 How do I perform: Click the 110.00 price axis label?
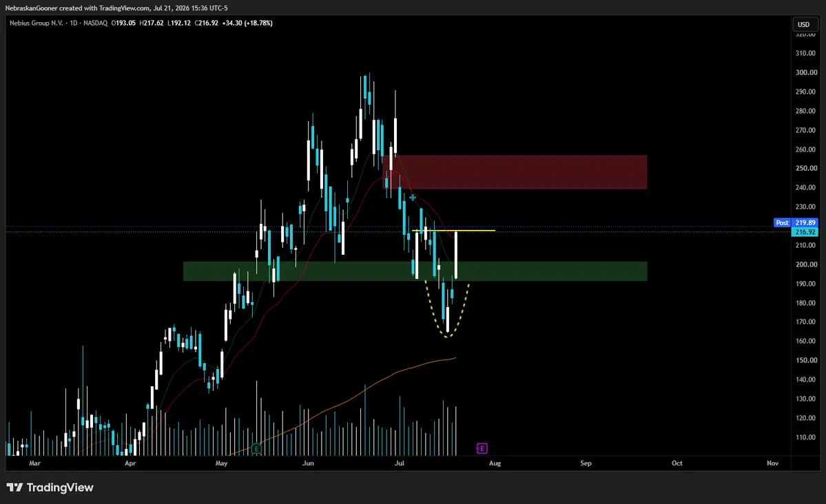click(x=806, y=437)
